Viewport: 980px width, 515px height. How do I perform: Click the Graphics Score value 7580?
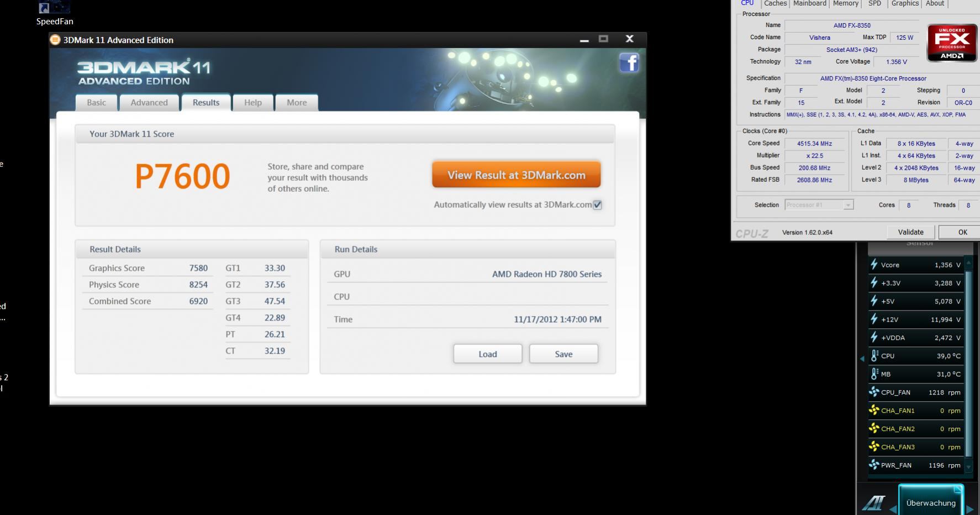(198, 268)
